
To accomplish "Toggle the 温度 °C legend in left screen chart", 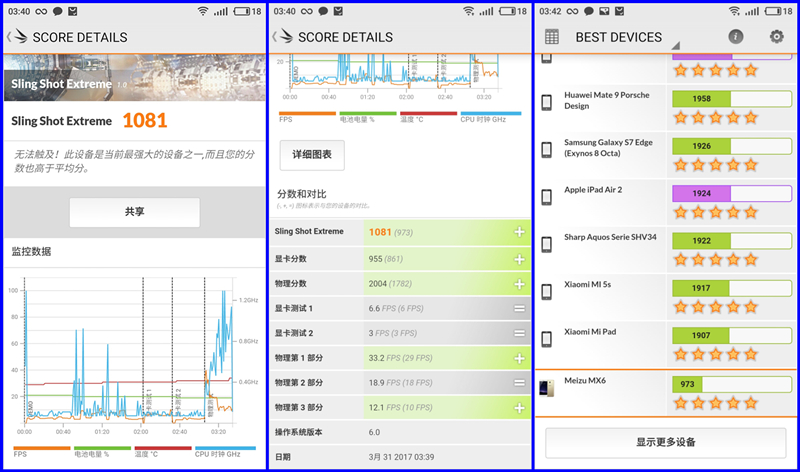I will pyautogui.click(x=163, y=452).
